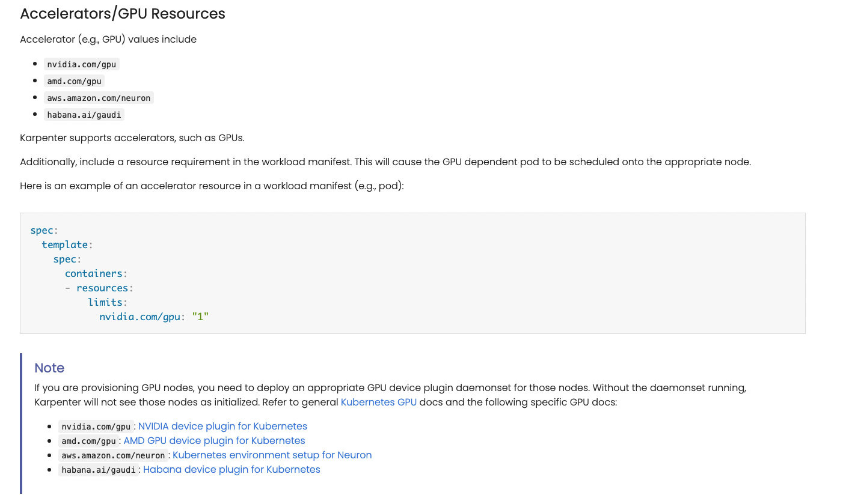Click the Accelerators/GPU Resources heading
The image size is (855, 504).
pos(123,14)
